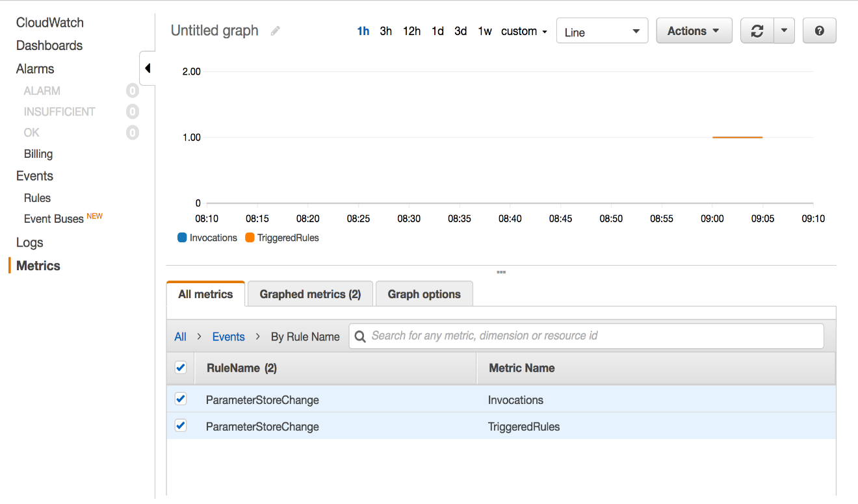Switch to the Graphed metrics (2) tab
Image resolution: width=858 pixels, height=504 pixels.
(310, 294)
